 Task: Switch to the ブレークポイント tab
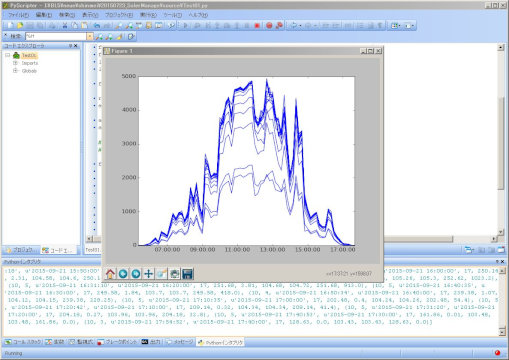[117, 342]
